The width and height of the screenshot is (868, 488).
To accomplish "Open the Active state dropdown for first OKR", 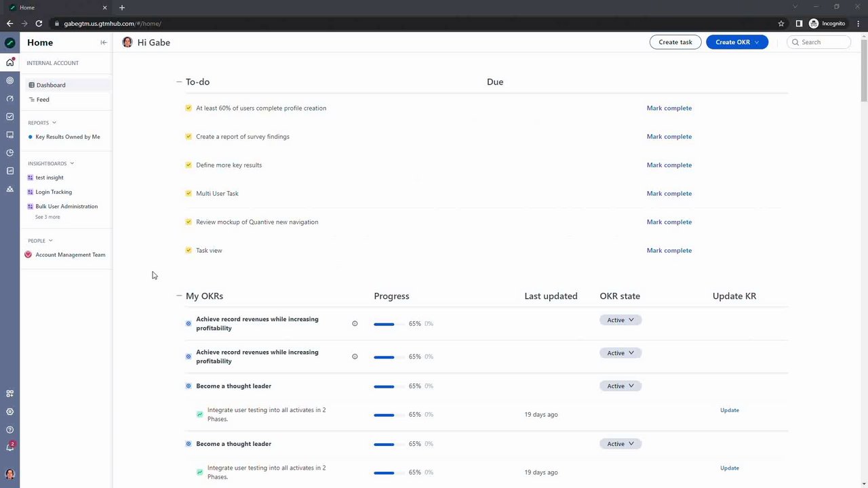I will (620, 320).
